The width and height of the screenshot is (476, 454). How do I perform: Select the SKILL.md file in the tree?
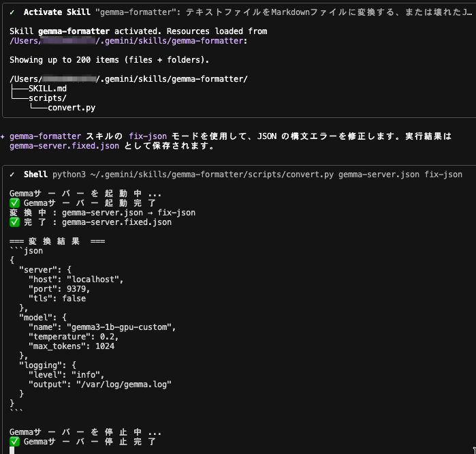click(47, 89)
